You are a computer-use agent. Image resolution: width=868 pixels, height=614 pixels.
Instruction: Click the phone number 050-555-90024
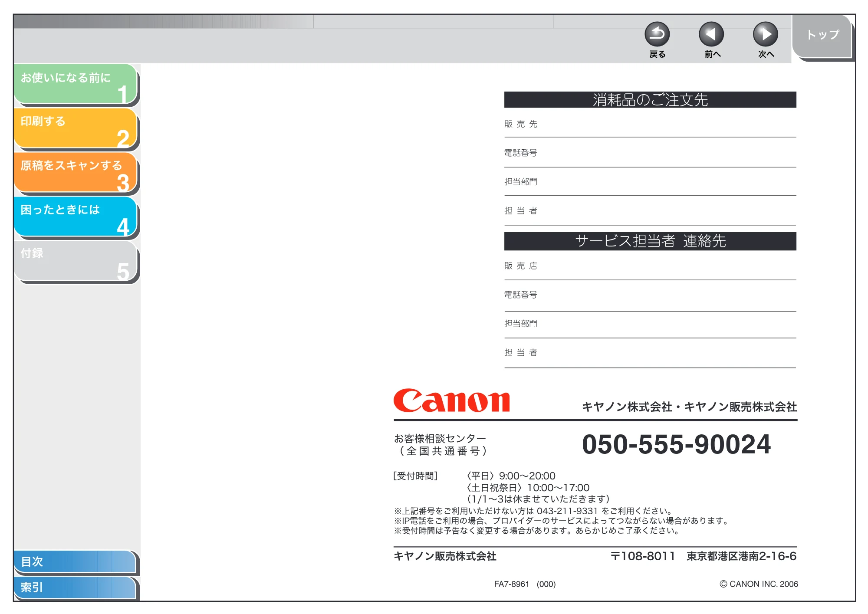pos(676,444)
